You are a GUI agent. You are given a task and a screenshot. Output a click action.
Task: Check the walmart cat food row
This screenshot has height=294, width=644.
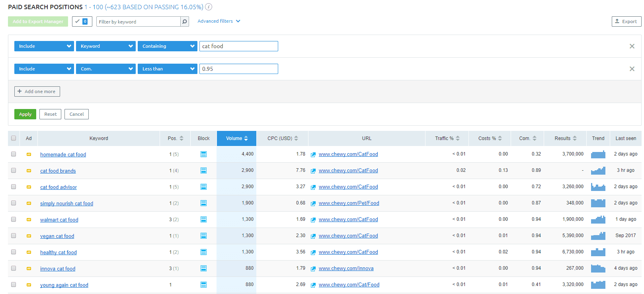[x=14, y=219]
